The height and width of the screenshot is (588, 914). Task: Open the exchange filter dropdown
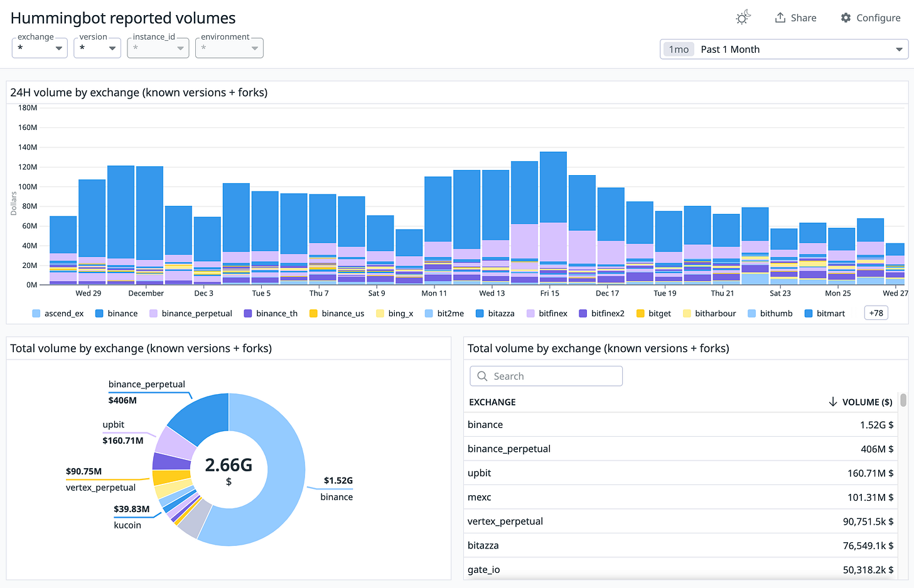pyautogui.click(x=40, y=48)
